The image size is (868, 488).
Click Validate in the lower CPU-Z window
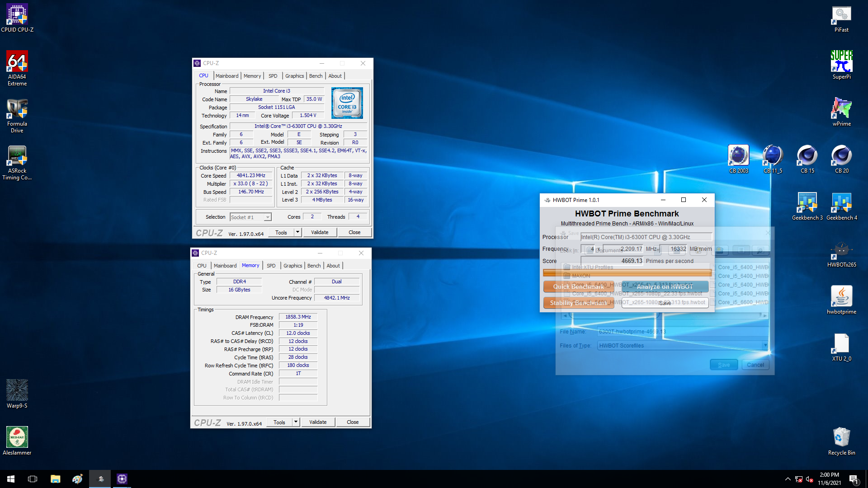tap(318, 422)
